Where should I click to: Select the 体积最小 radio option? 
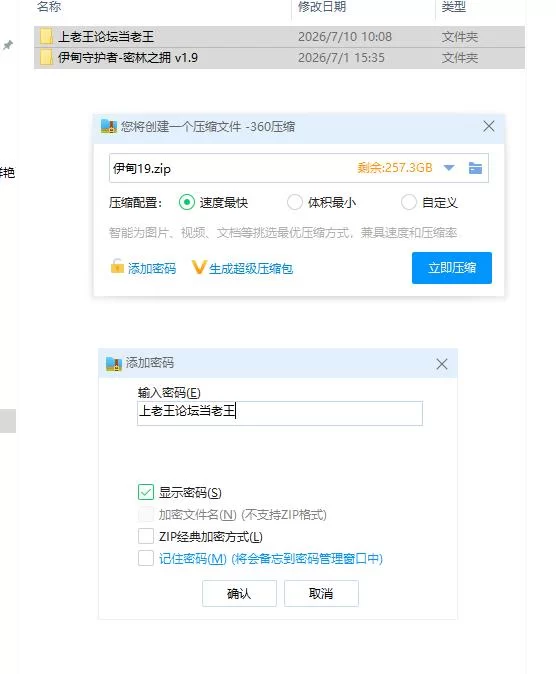coord(295,202)
